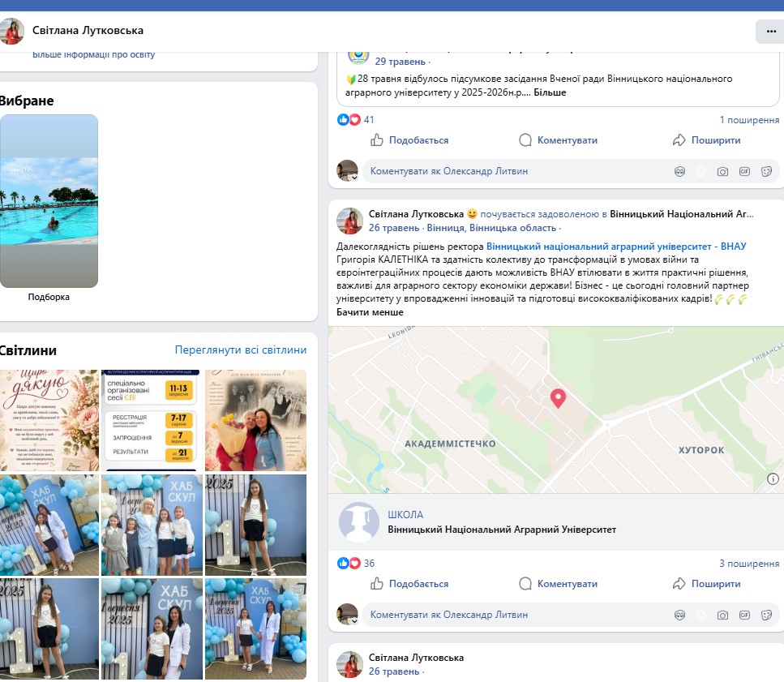Open Вінницький Національний Аграрний Університет place card
784x682 pixels.
click(x=556, y=522)
